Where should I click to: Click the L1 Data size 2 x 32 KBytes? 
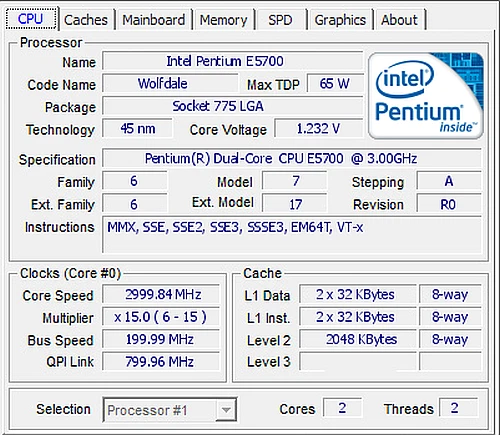tap(358, 295)
